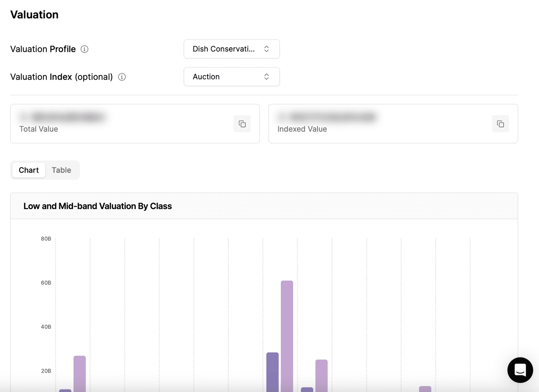Click the Low and Mid-band Valuation heading
539x392 pixels.
click(x=97, y=206)
